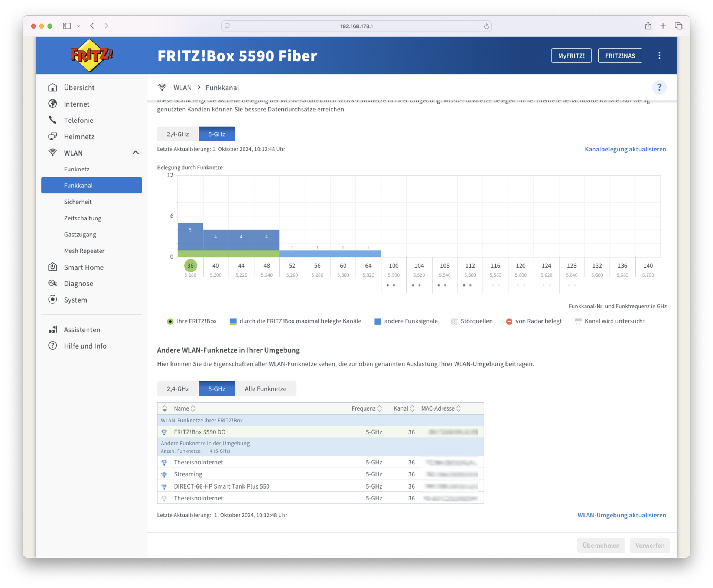Open Gastzugang submenu item

coord(91,234)
